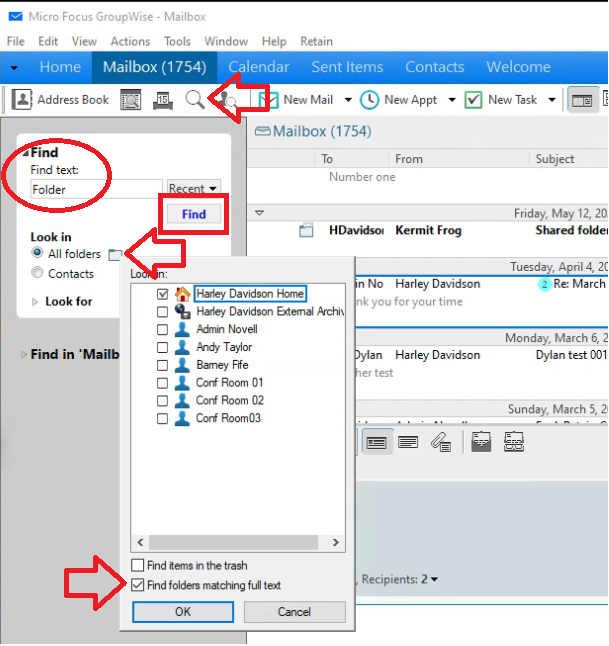This screenshot has height=646, width=609.
Task: Expand the Recipients: 2 dropdown
Action: coord(434,580)
